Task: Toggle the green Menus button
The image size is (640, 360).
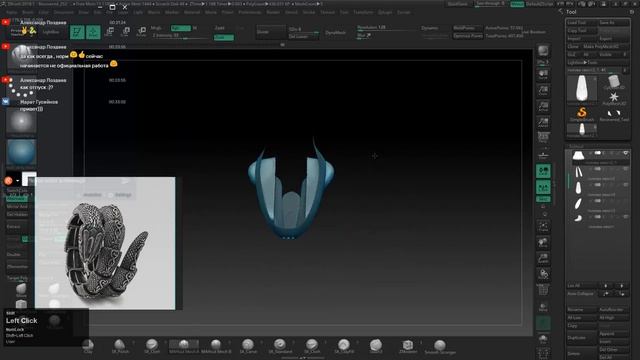Action: (x=517, y=4)
